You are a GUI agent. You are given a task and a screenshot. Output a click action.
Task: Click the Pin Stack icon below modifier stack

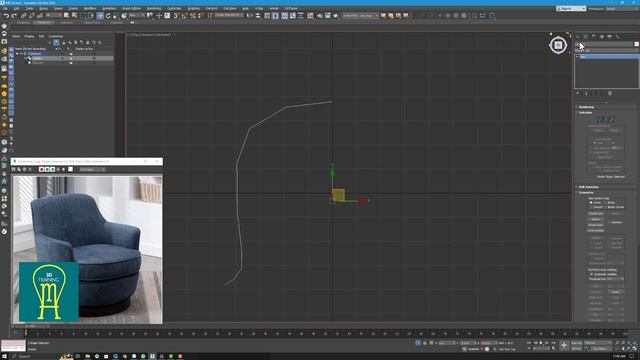point(578,93)
